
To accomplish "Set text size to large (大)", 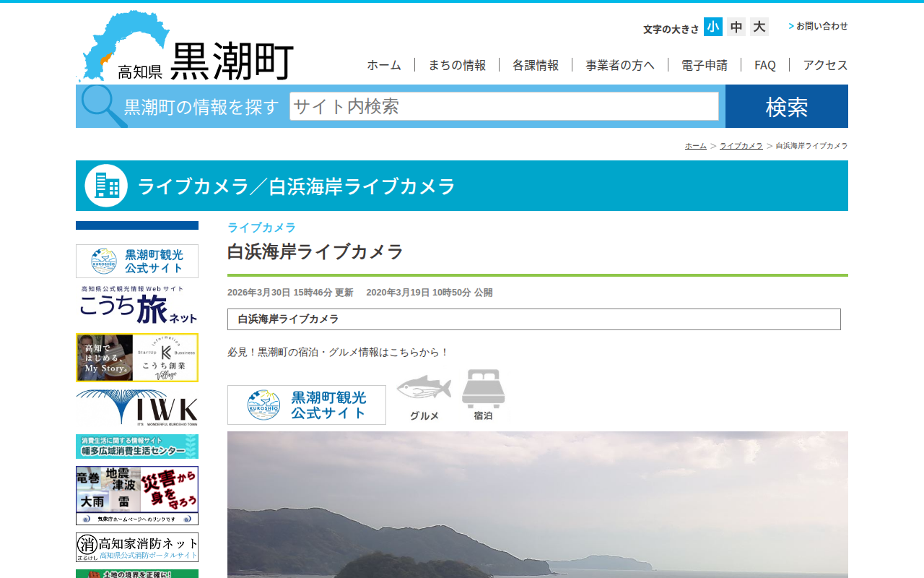I will (x=759, y=27).
